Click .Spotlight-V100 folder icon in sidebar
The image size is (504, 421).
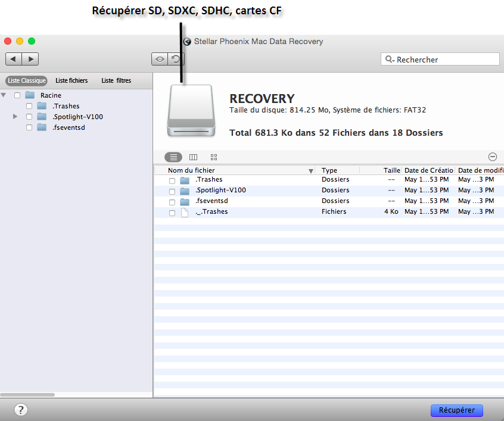pos(42,117)
